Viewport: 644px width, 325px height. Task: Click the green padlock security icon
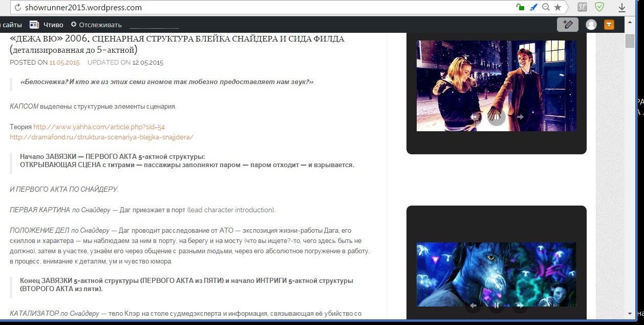520,7
